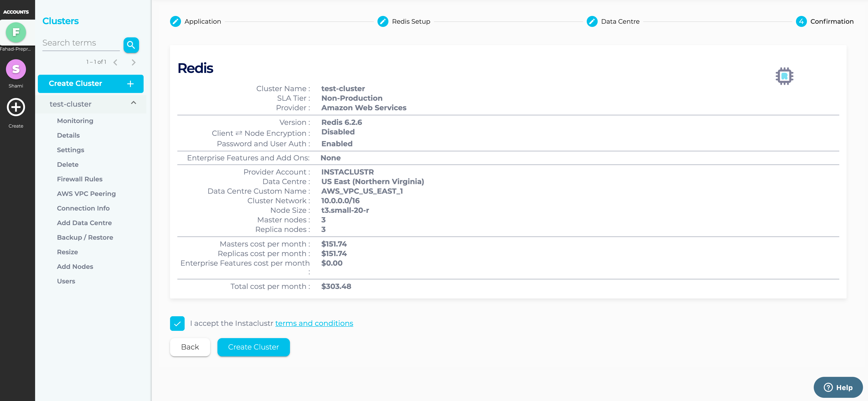Open the Backup / Restore page
Viewport: 868px width, 401px height.
(85, 237)
